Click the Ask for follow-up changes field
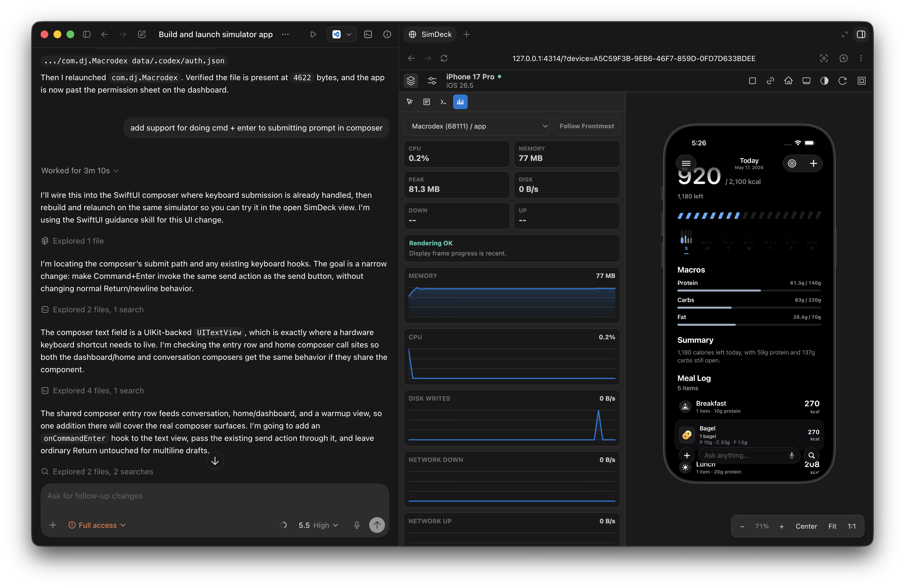The image size is (905, 588). point(215,496)
